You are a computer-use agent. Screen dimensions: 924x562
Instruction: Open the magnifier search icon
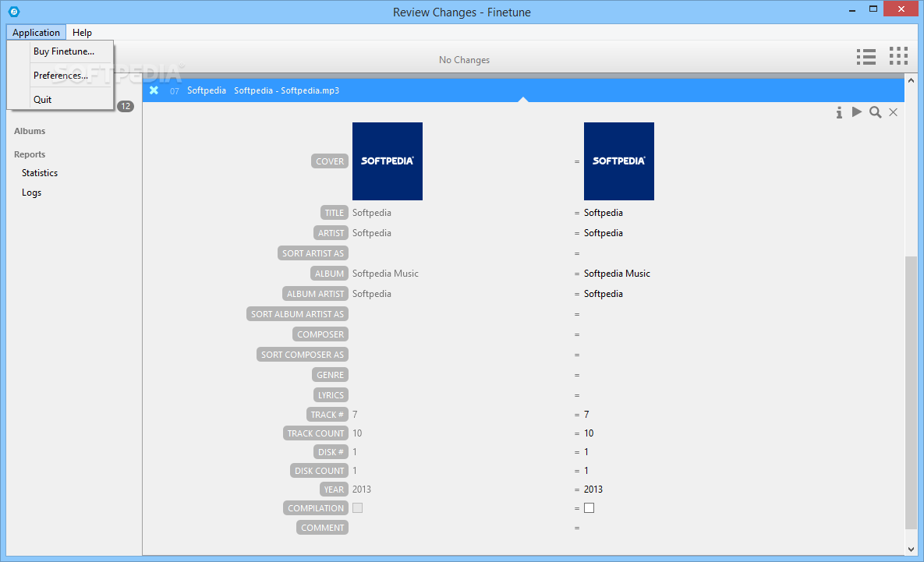point(876,112)
